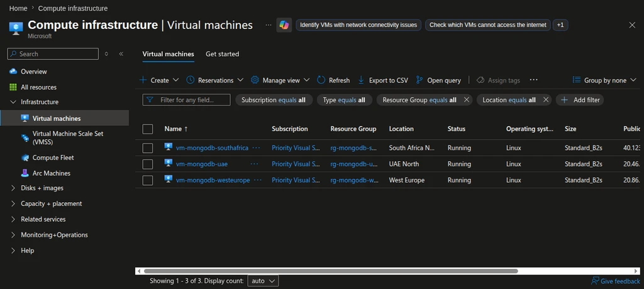Remove the Location filter with X
This screenshot has width=644, height=289.
[545, 100]
